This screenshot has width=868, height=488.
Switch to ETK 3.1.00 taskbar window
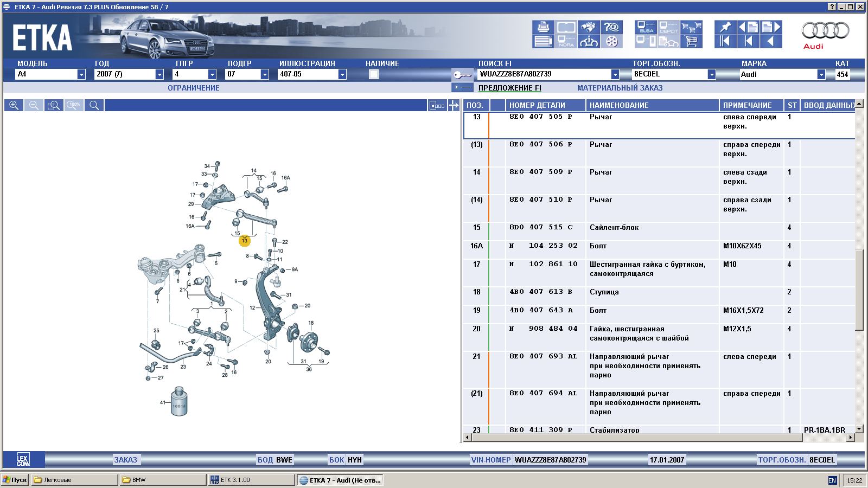pyautogui.click(x=251, y=480)
